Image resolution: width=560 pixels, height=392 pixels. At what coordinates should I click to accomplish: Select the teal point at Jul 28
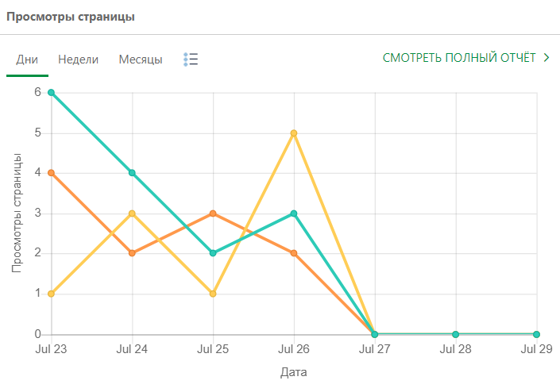pyautogui.click(x=455, y=334)
